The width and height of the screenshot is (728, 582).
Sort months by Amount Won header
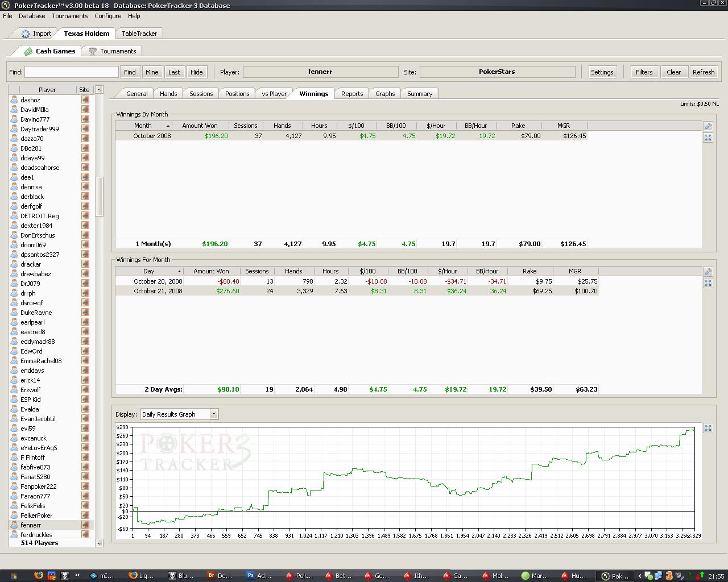200,126
